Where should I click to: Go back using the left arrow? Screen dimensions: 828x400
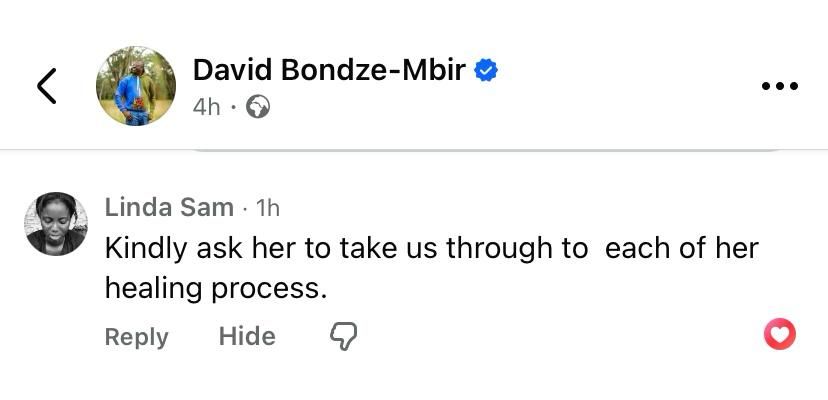point(46,86)
